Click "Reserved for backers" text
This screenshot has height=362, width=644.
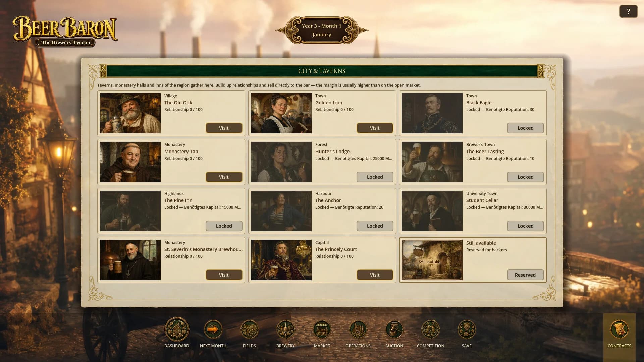pos(486,250)
